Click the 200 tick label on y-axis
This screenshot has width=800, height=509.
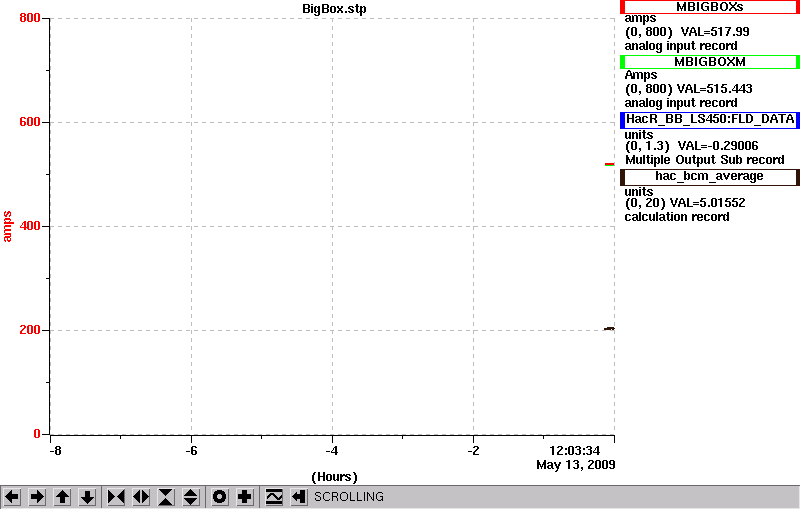tap(30, 330)
